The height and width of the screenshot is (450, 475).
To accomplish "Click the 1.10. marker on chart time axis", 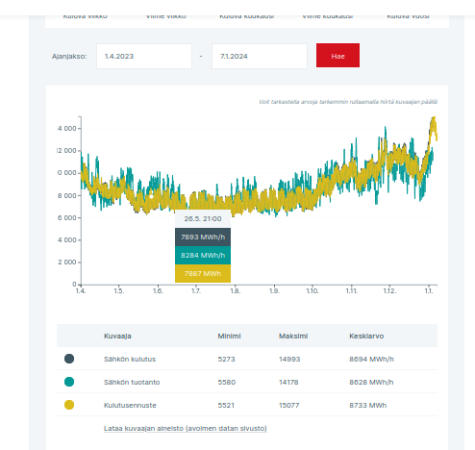I will tap(312, 291).
